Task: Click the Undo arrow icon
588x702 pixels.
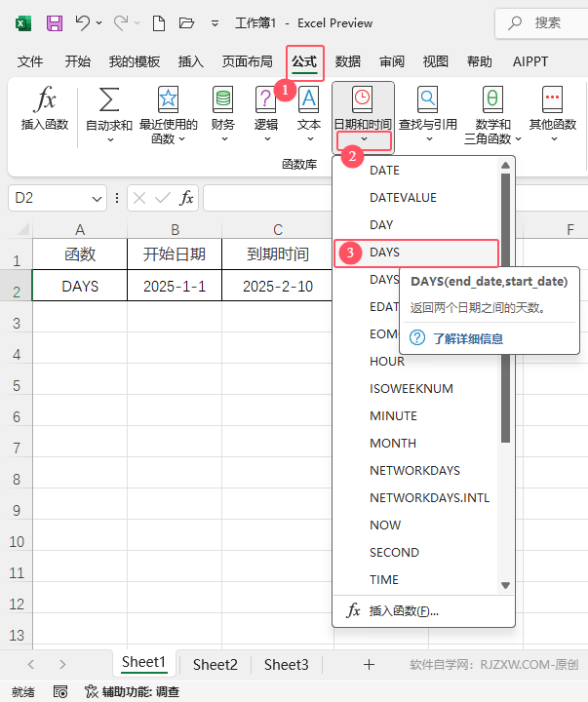Action: point(83,22)
